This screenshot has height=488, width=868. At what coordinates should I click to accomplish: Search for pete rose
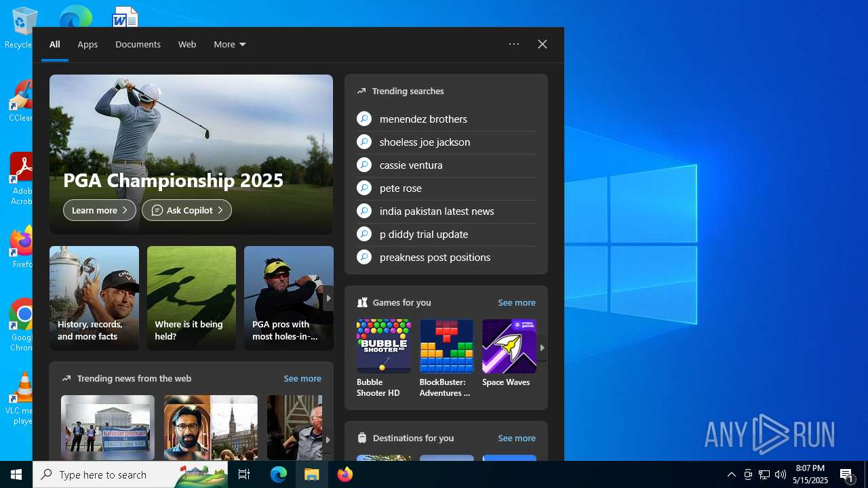click(x=401, y=188)
